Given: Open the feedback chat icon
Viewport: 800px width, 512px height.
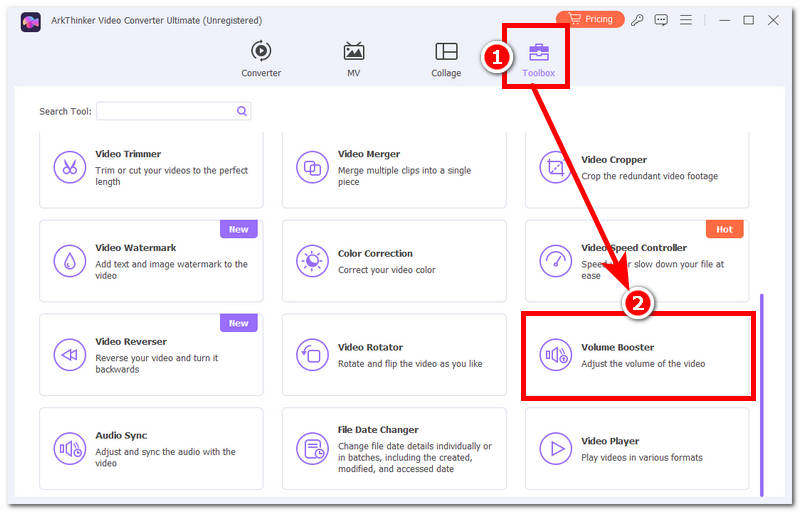Looking at the screenshot, I should 661,20.
